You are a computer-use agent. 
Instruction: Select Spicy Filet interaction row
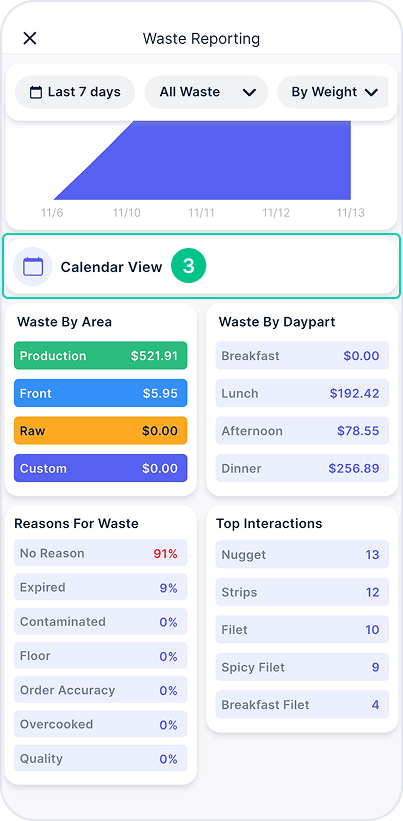pos(302,667)
